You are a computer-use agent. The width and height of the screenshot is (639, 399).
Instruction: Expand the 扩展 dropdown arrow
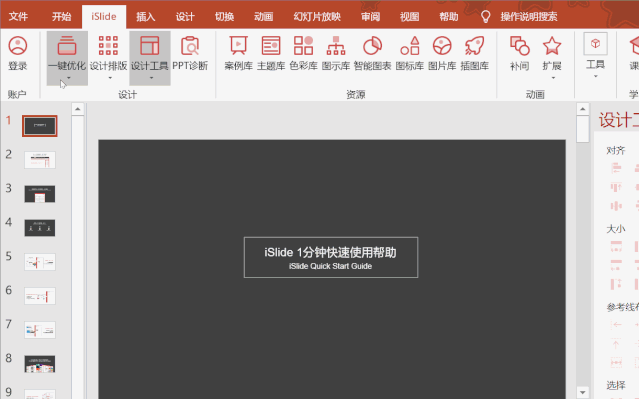(553, 78)
